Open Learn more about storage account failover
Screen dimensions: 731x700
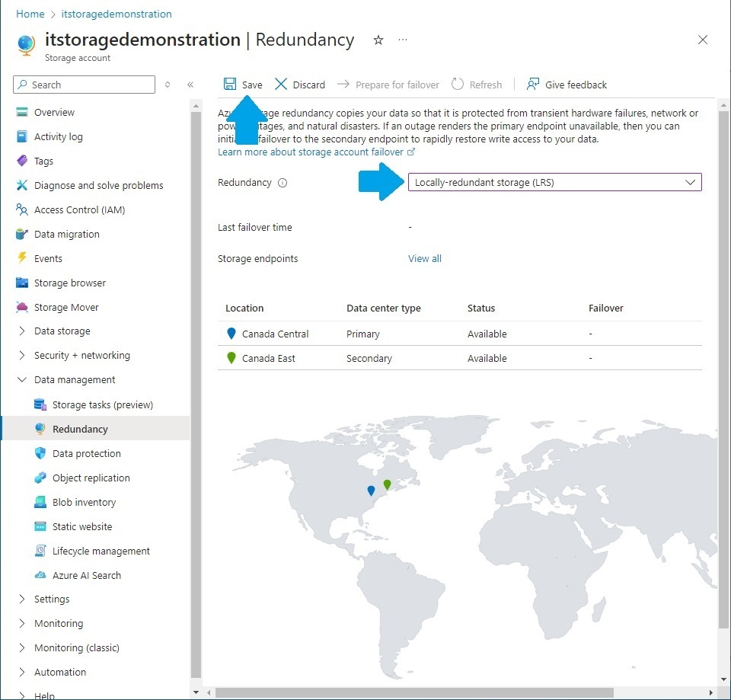click(x=316, y=152)
